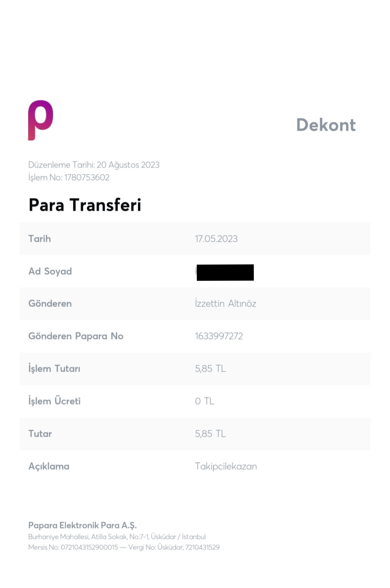
Task: Click the date value 17.05.2023
Action: click(x=216, y=239)
